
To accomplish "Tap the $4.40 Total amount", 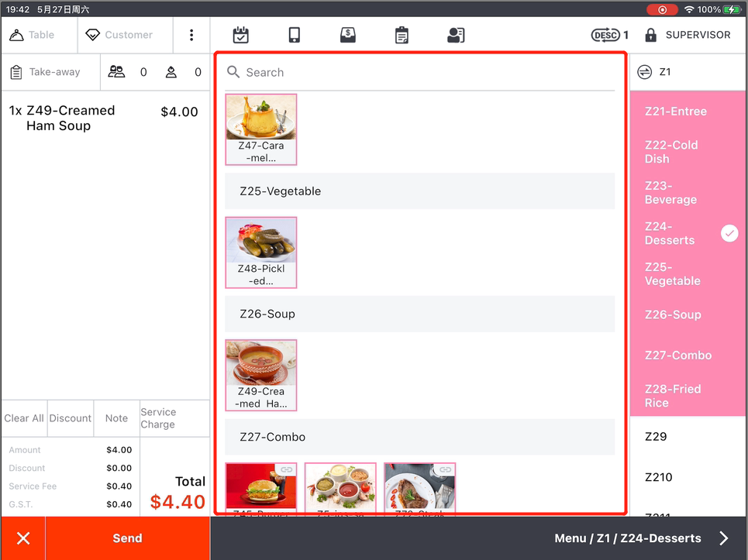I will (178, 502).
